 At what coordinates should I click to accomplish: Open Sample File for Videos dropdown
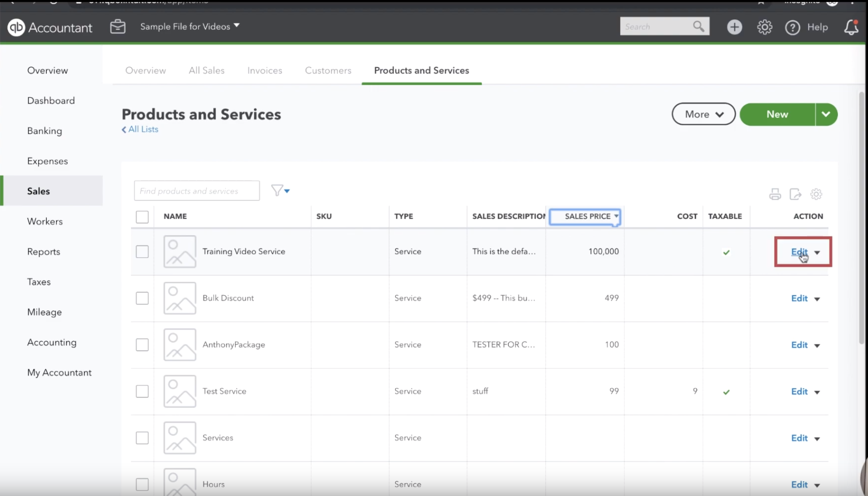click(190, 26)
